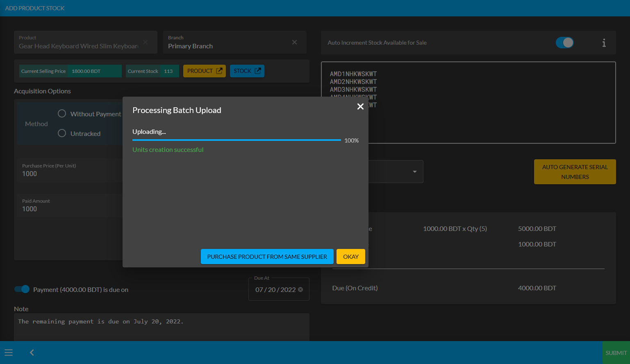Click the 1000.00 BDT x Qty (5) text

coord(455,229)
